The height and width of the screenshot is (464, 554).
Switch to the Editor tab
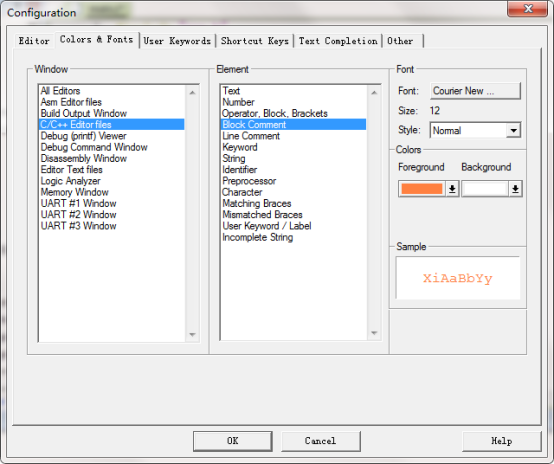34,41
